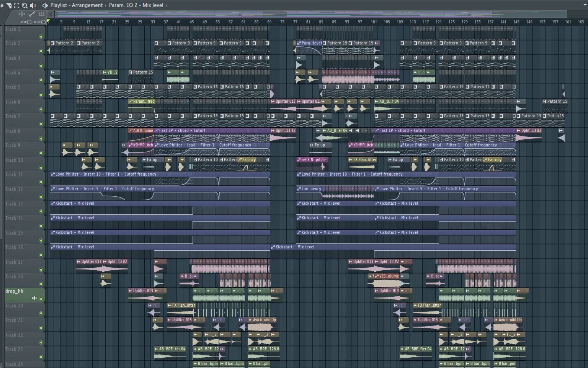Image resolution: width=588 pixels, height=368 pixels.
Task: Click the Track 13 track name
Action: point(14,204)
